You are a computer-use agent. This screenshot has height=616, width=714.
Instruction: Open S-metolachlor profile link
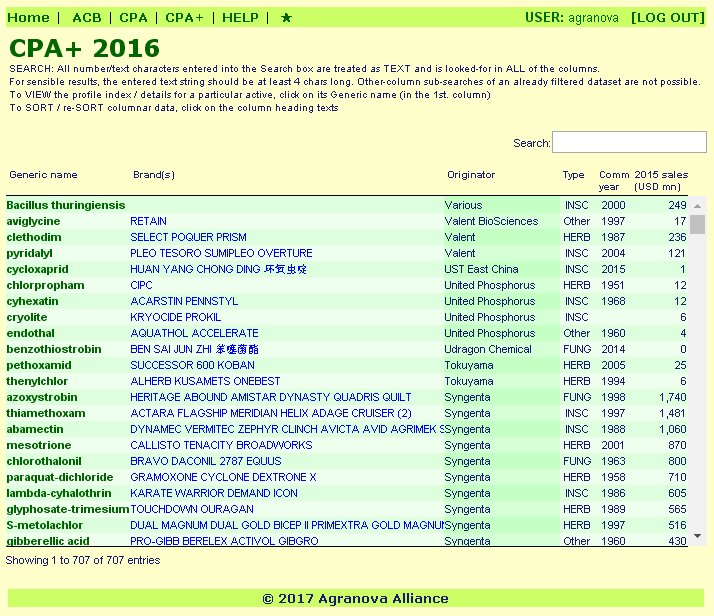point(45,525)
